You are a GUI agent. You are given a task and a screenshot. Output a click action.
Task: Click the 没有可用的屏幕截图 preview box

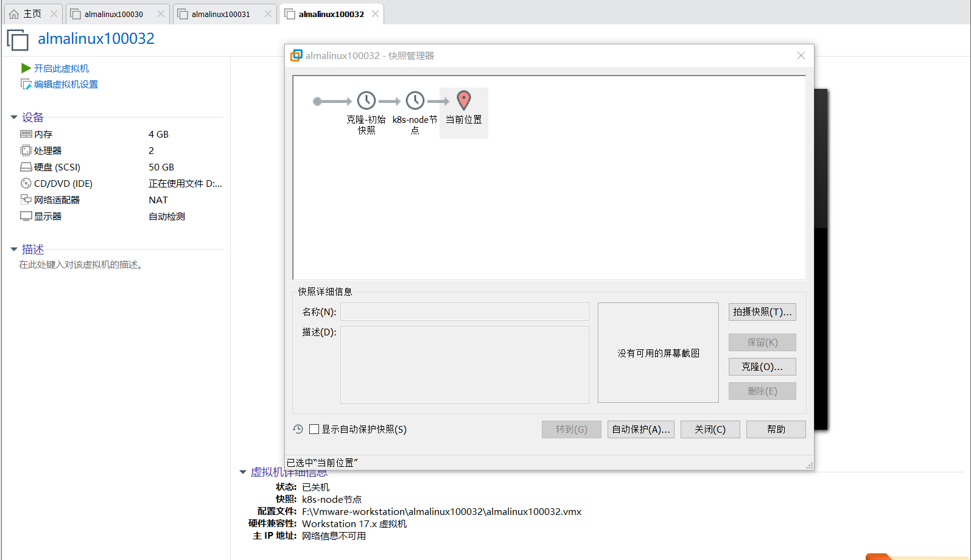coord(658,353)
